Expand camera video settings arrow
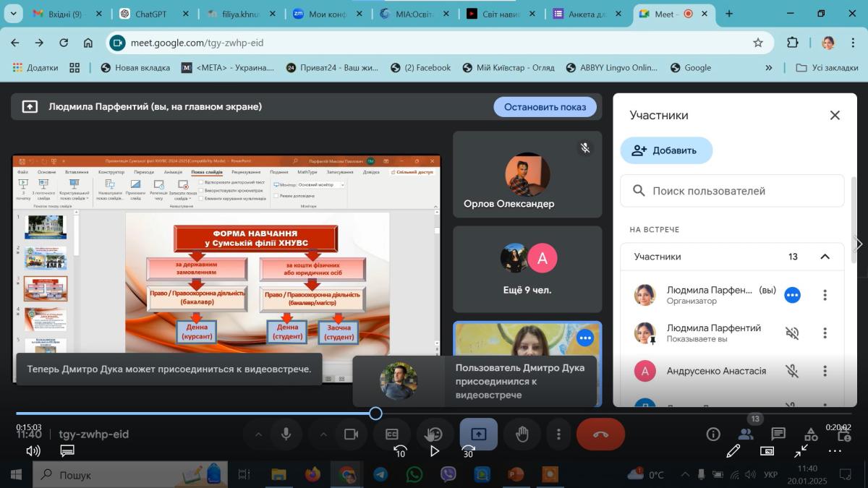Image resolution: width=868 pixels, height=488 pixels. point(323,434)
